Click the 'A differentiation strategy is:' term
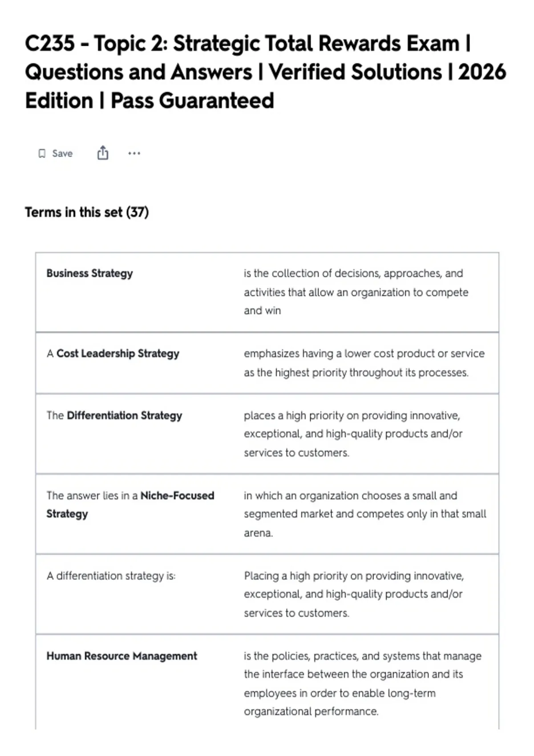Viewport: 534px width, 756px height. (111, 576)
